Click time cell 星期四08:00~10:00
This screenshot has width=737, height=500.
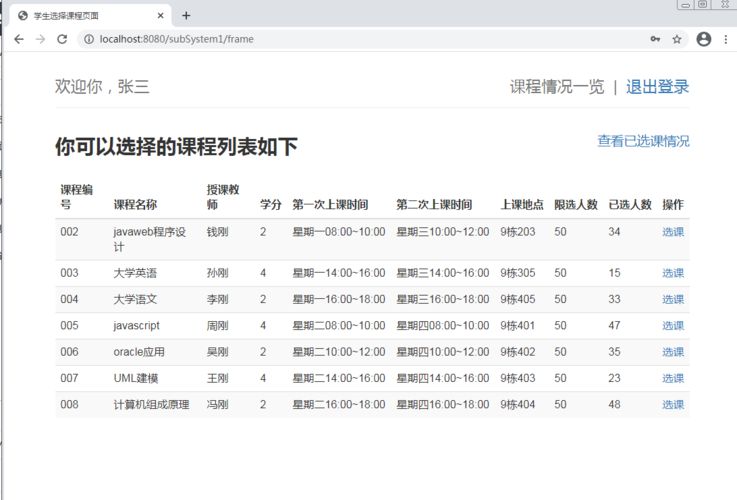tap(443, 326)
